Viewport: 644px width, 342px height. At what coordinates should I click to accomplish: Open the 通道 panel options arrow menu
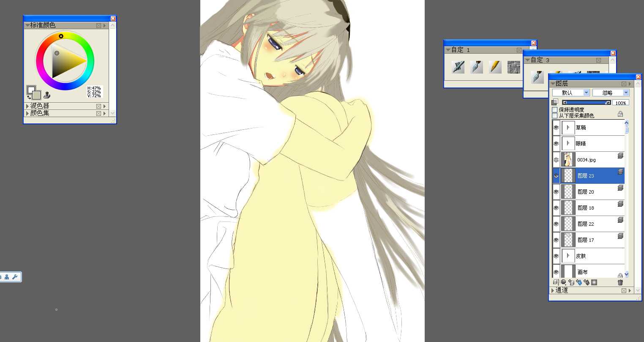630,290
